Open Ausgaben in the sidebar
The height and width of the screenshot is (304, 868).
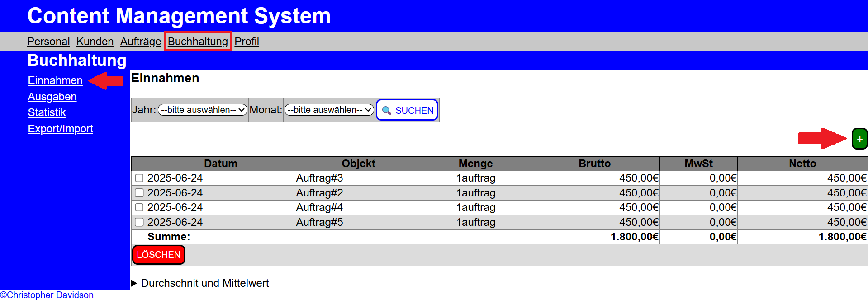click(52, 97)
